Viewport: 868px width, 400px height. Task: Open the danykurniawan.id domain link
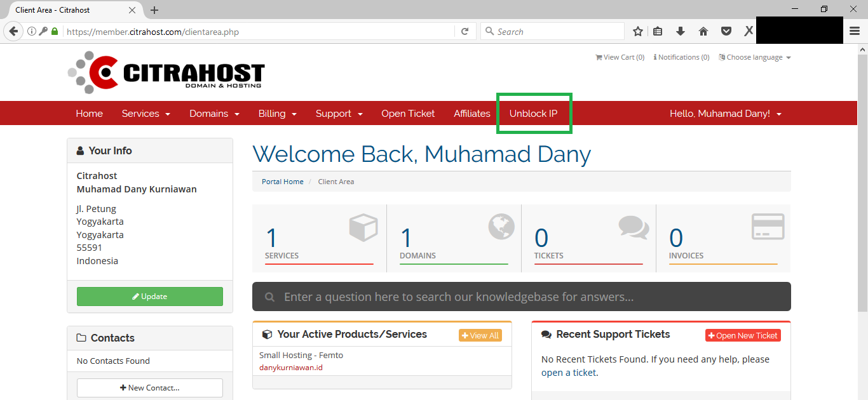click(291, 368)
